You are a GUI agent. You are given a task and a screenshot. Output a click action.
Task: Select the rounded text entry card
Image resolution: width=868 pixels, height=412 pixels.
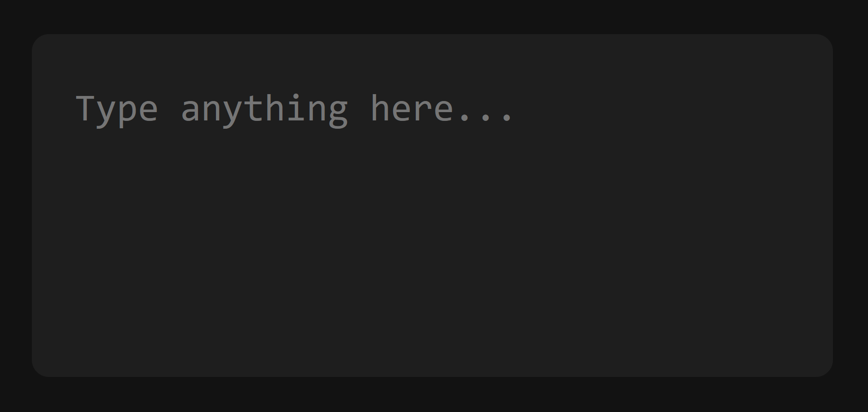coord(432,205)
